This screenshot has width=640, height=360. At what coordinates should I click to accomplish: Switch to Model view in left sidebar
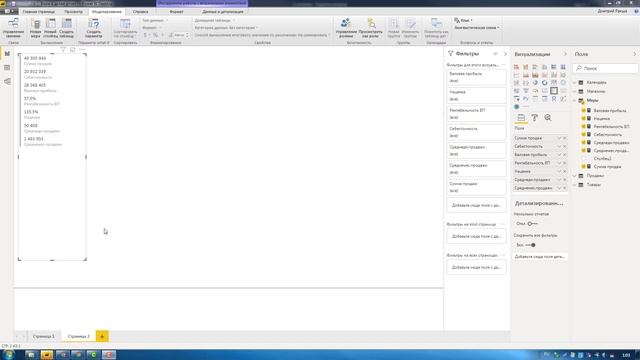[x=7, y=82]
